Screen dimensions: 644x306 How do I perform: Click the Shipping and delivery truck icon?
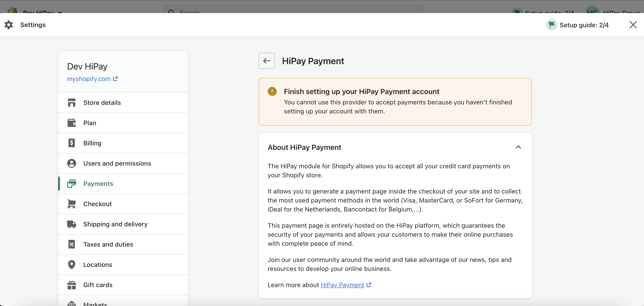[71, 224]
